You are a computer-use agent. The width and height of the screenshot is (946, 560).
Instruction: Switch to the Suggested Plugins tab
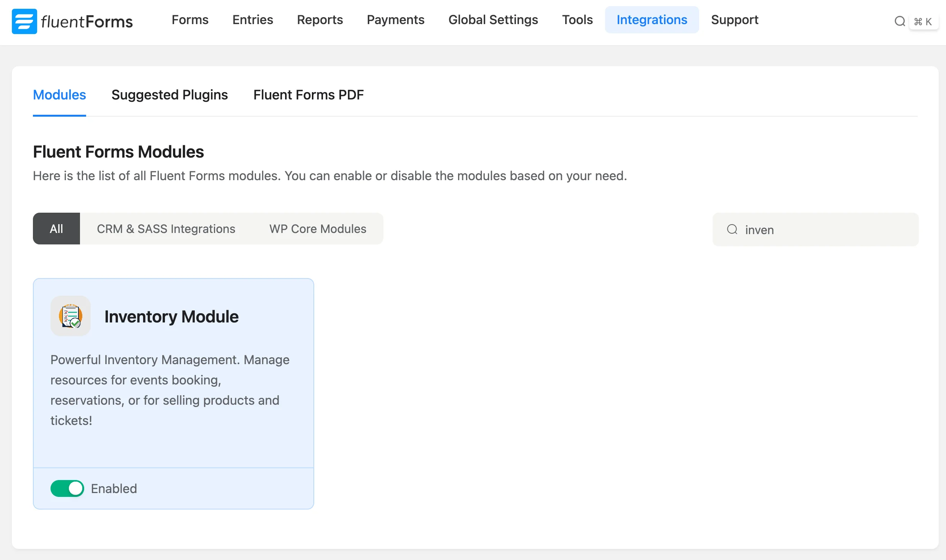(170, 95)
